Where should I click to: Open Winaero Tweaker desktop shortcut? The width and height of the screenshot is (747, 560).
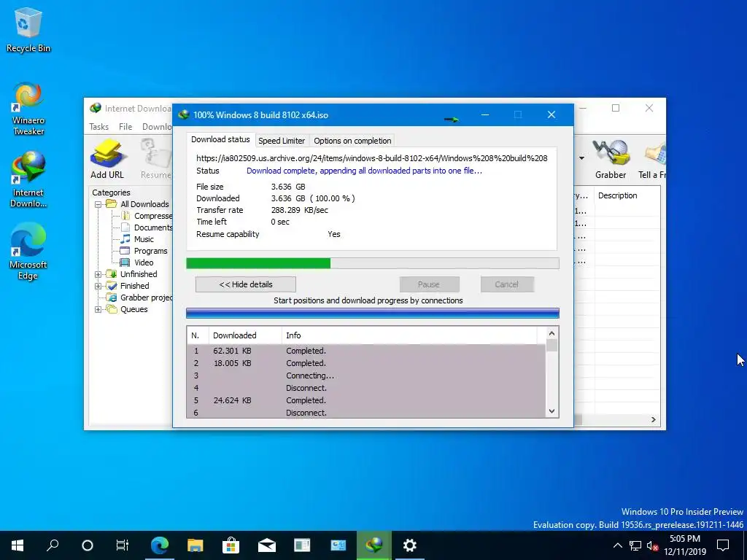(28, 109)
